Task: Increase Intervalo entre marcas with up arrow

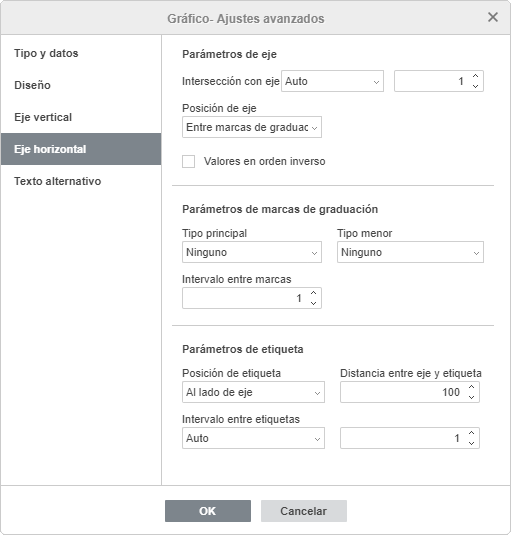Action: pyautogui.click(x=313, y=293)
